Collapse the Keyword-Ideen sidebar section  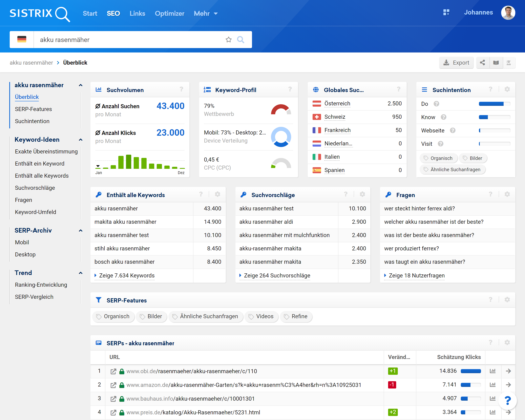[x=81, y=140]
